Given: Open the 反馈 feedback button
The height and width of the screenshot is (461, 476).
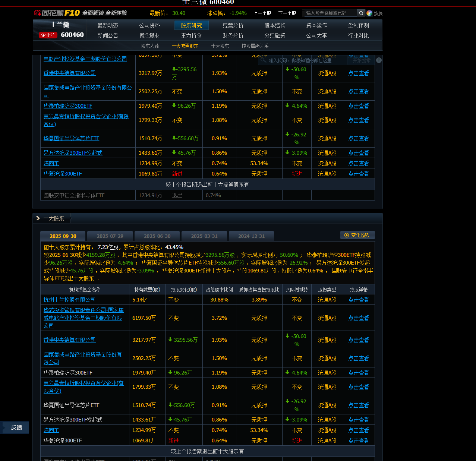Looking at the screenshot, I should click(15, 427).
